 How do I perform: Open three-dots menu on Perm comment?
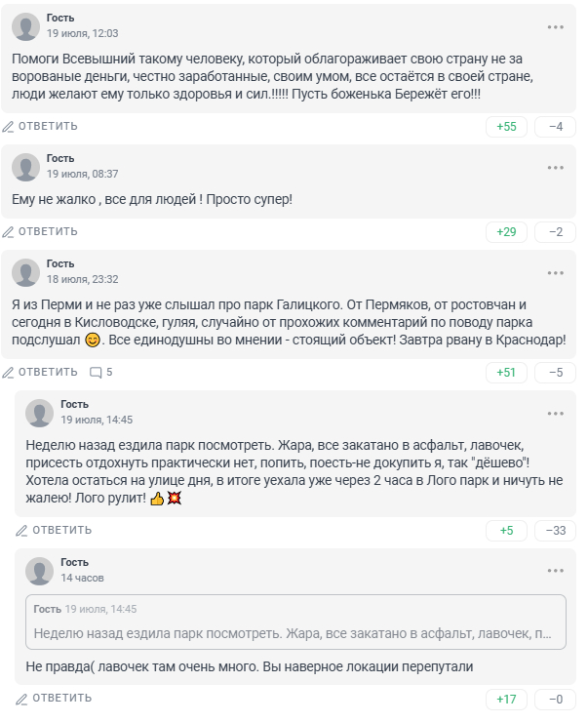pyautogui.click(x=556, y=273)
